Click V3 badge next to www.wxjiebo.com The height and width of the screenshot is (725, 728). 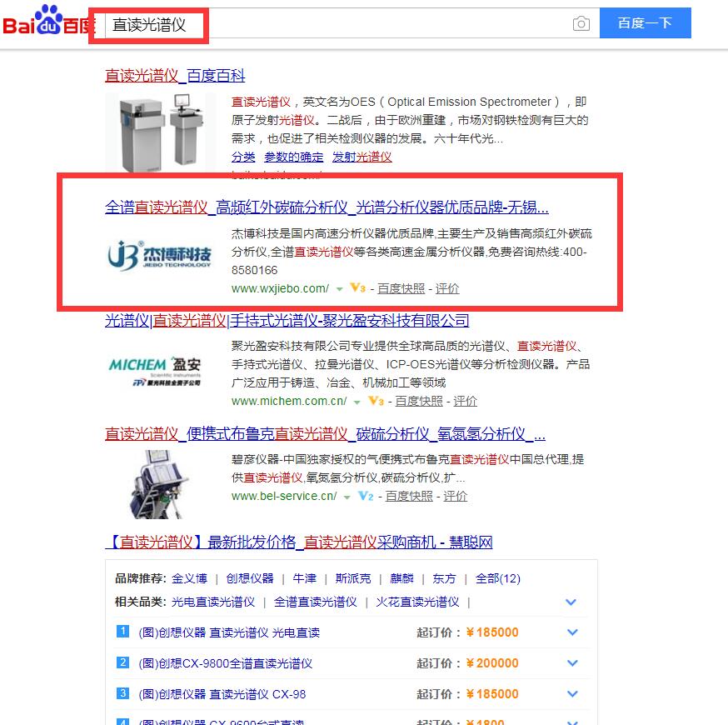pos(357,288)
